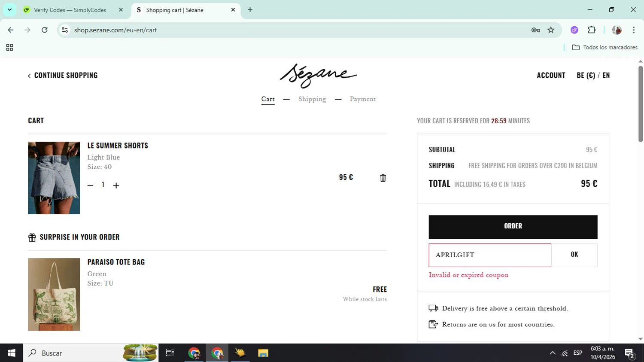Click Le Summer Shorts product title
644x362 pixels.
118,146
